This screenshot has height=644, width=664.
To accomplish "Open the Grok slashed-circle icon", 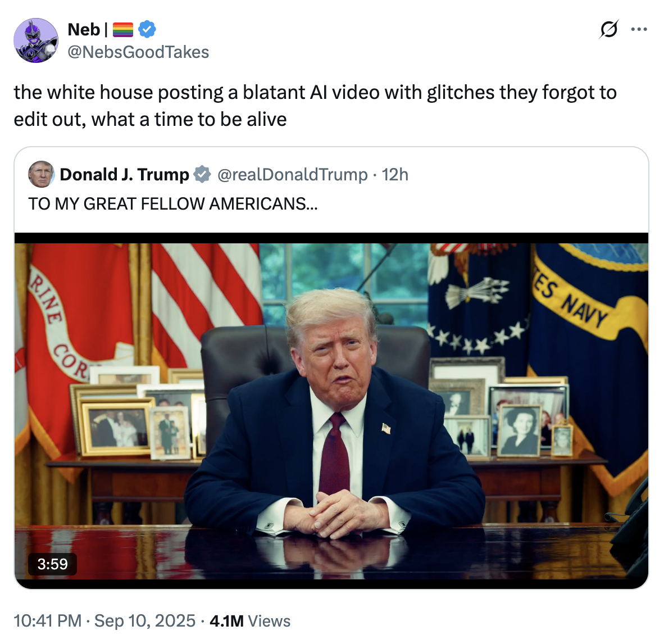I will point(609,30).
